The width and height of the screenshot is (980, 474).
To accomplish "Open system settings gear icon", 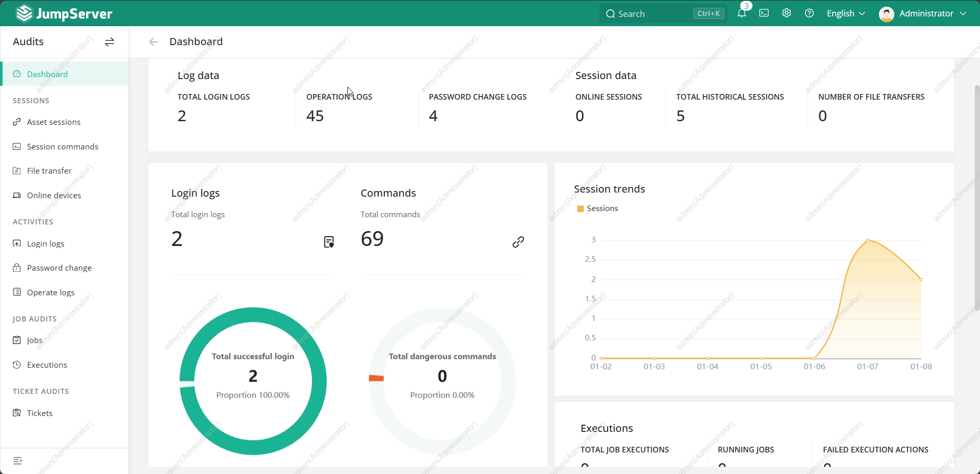I will pos(787,13).
